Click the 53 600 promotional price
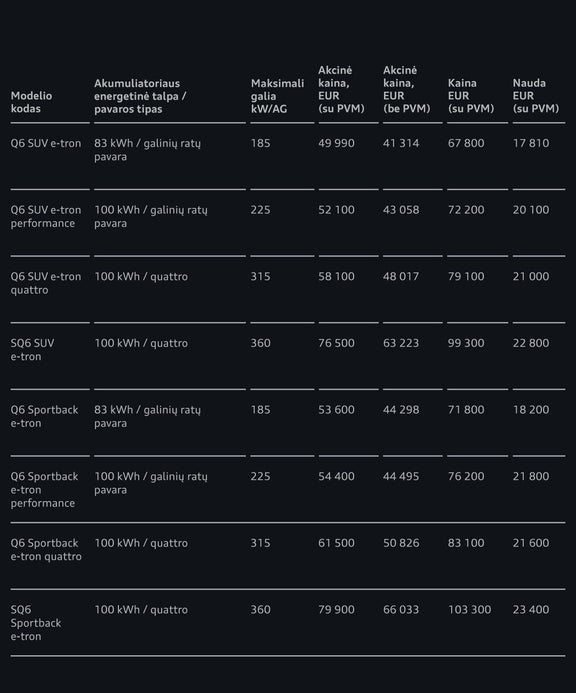 pyautogui.click(x=336, y=410)
